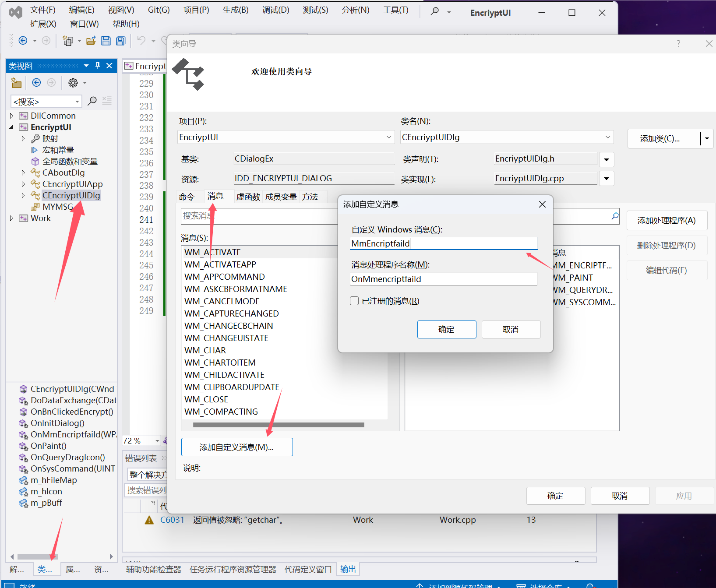Viewport: 716px width, 588px height.
Task: Click the 添加处理程序(A) button
Action: (667, 221)
